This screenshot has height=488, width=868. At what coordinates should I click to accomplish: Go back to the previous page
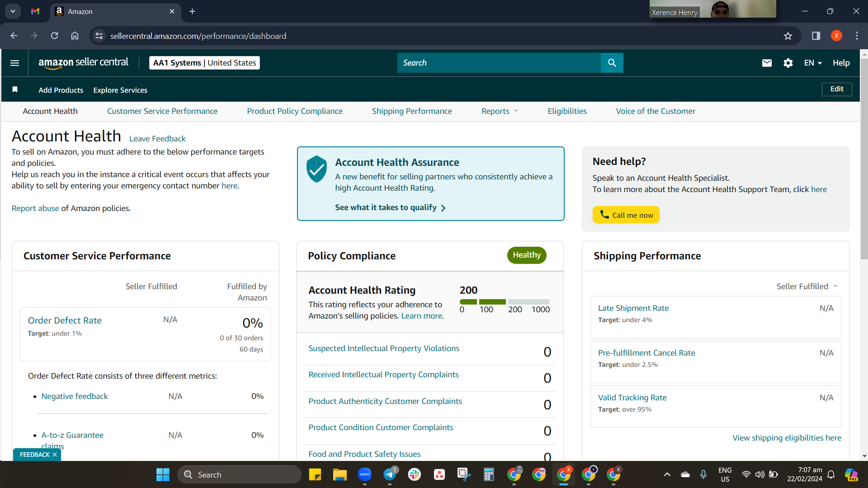click(x=14, y=36)
